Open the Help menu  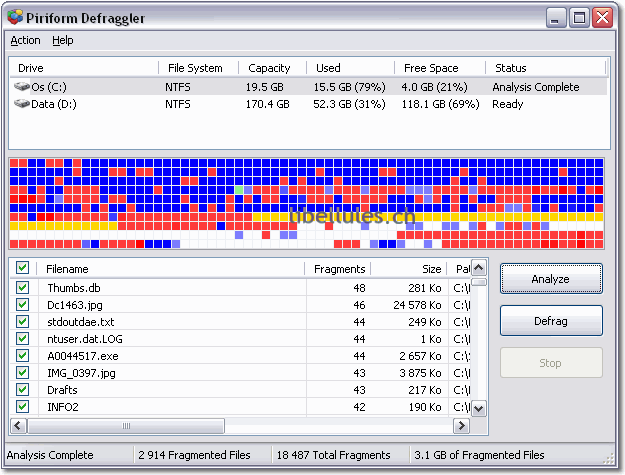coord(63,40)
